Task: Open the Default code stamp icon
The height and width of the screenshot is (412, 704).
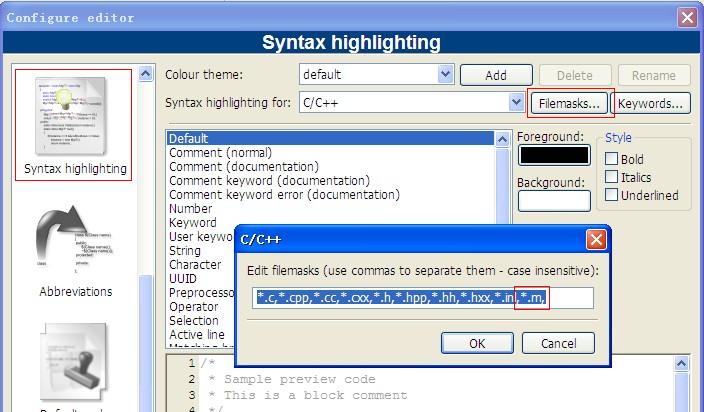Action: tap(74, 364)
